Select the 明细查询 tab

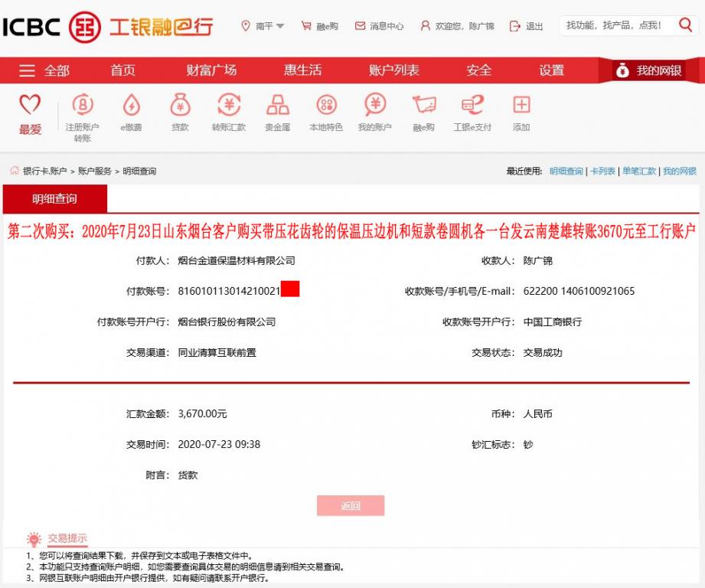(54, 198)
